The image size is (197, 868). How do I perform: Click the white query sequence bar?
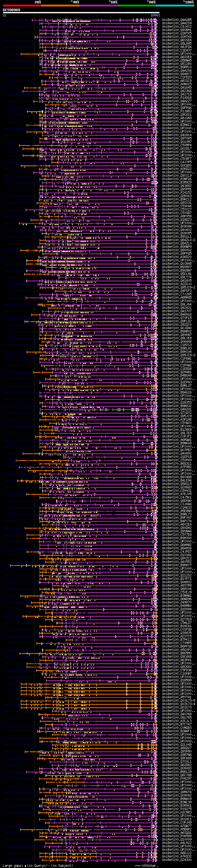(x=81, y=13)
